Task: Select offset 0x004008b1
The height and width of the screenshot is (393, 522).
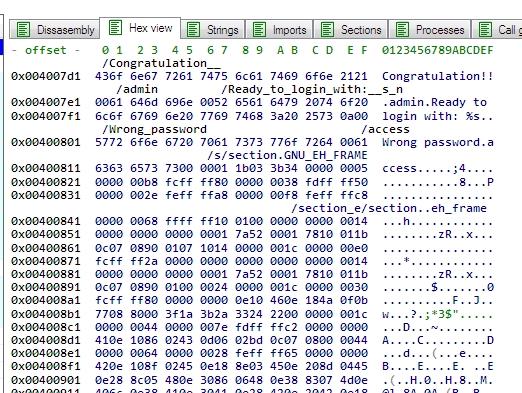Action: point(46,314)
